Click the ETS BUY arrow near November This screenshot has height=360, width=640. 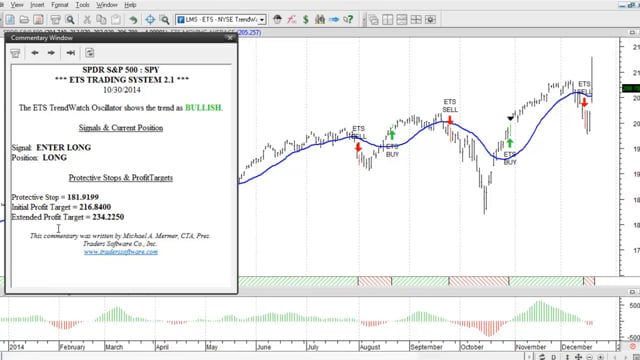[x=510, y=143]
